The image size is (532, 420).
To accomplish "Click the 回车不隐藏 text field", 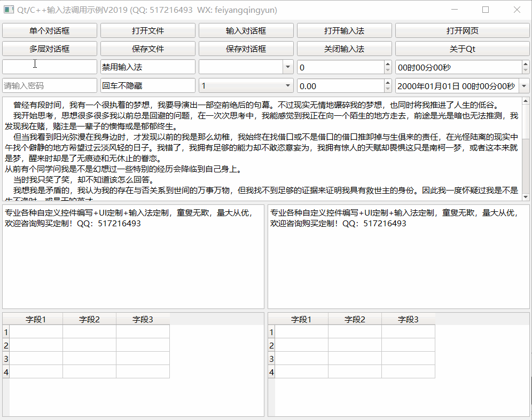I will pos(147,86).
